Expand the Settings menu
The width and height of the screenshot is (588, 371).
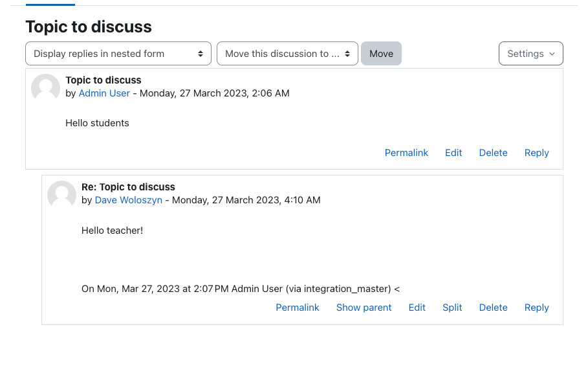[x=530, y=54]
